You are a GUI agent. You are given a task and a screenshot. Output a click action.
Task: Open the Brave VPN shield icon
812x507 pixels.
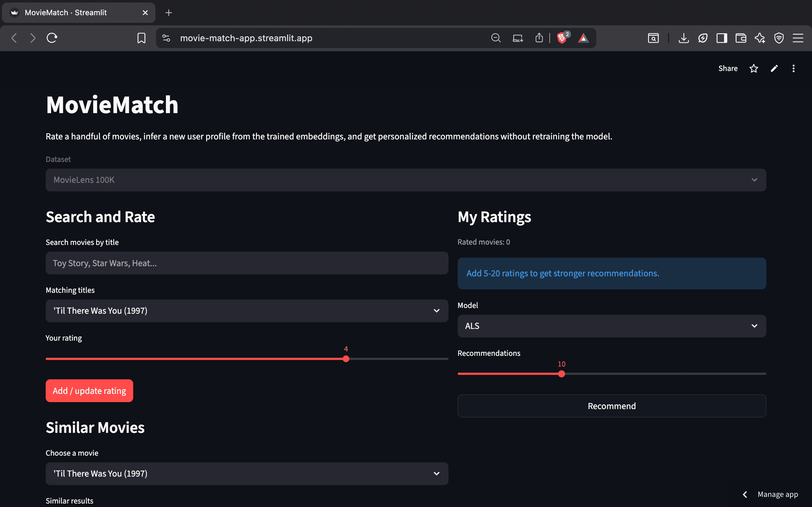[x=779, y=38]
